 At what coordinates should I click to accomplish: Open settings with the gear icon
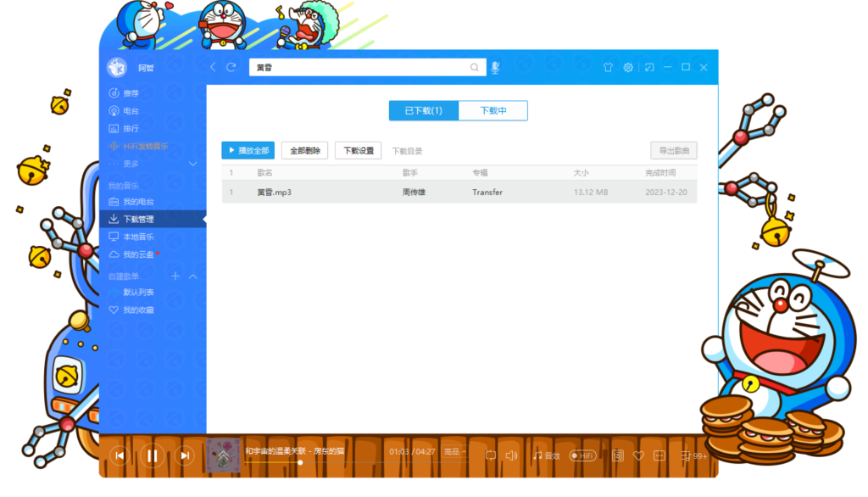coord(627,67)
